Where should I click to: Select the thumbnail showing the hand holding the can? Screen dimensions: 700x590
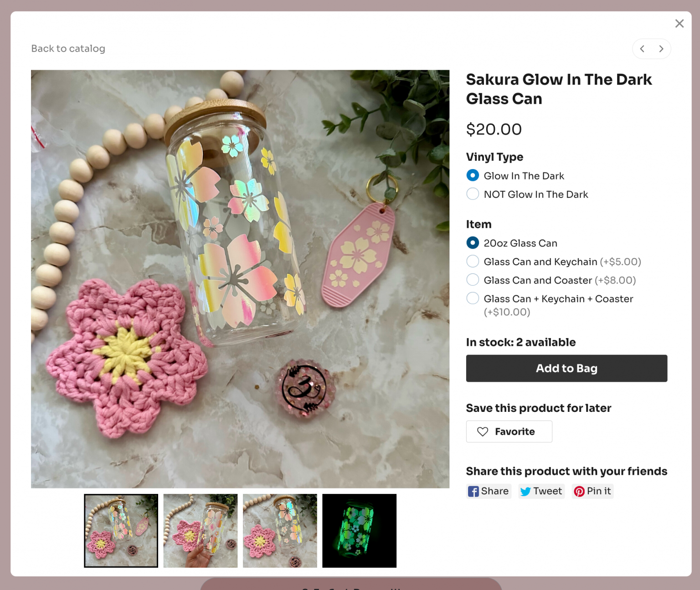pyautogui.click(x=200, y=531)
